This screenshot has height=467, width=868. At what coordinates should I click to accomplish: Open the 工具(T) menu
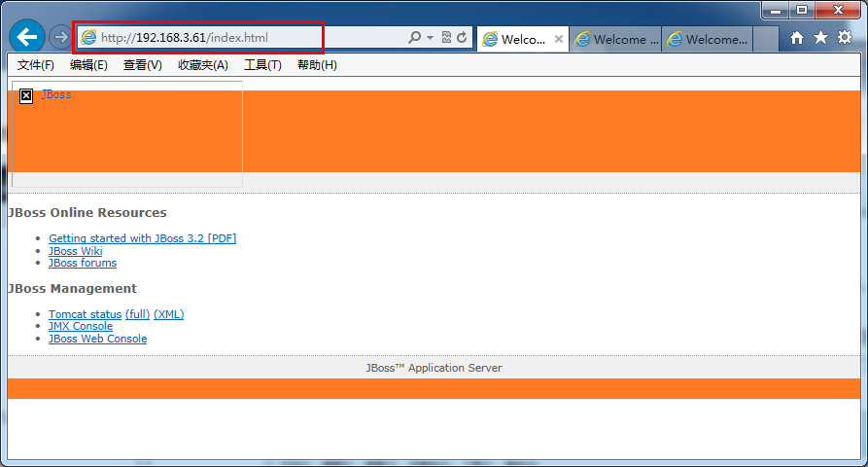(x=262, y=65)
